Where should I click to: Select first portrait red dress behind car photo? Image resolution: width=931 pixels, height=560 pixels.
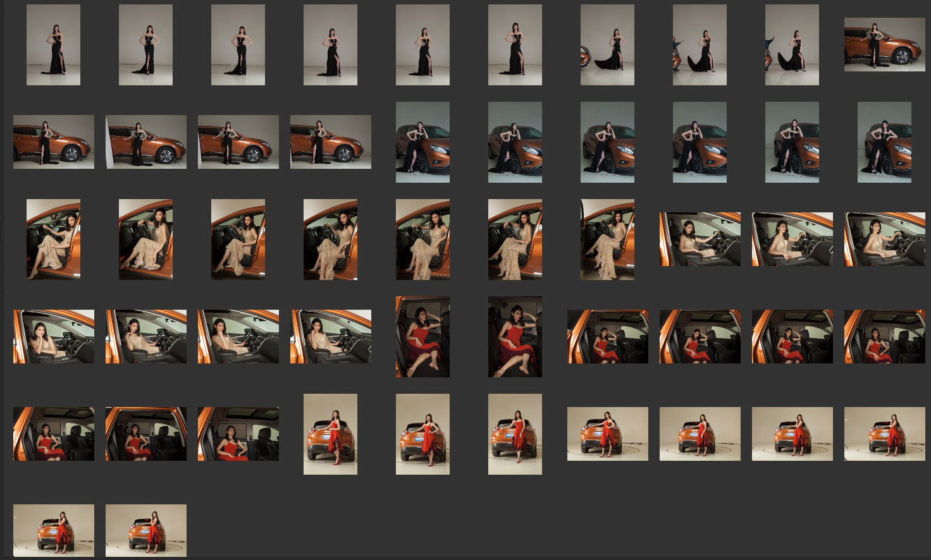tap(330, 434)
